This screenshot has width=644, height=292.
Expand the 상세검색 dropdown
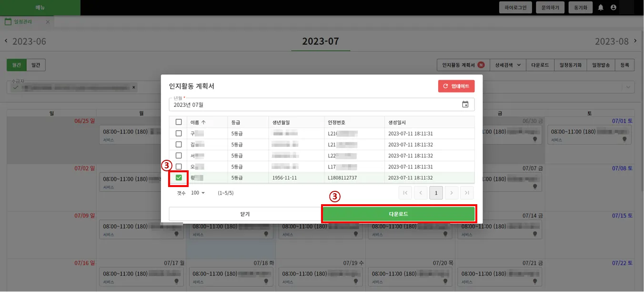508,65
